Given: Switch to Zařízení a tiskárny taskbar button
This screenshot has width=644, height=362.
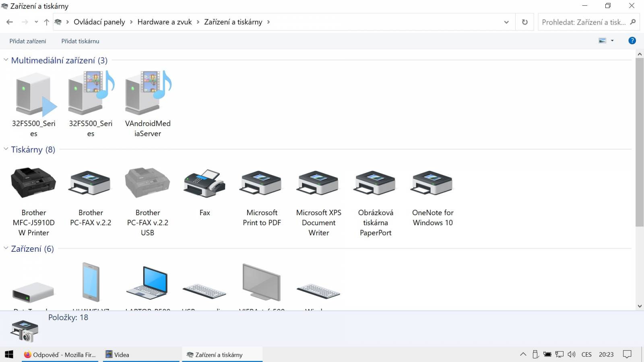Looking at the screenshot, I should [222, 354].
